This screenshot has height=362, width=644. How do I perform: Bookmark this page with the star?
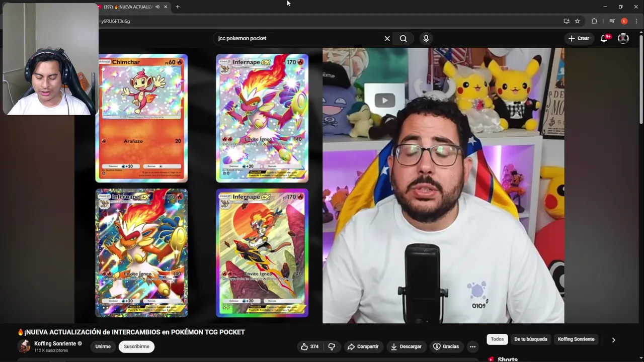coord(578,21)
